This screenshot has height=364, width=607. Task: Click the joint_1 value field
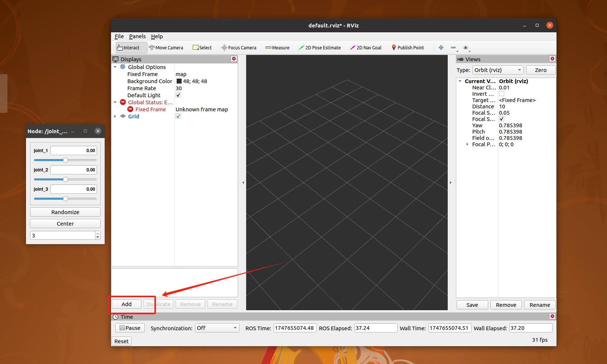point(74,150)
